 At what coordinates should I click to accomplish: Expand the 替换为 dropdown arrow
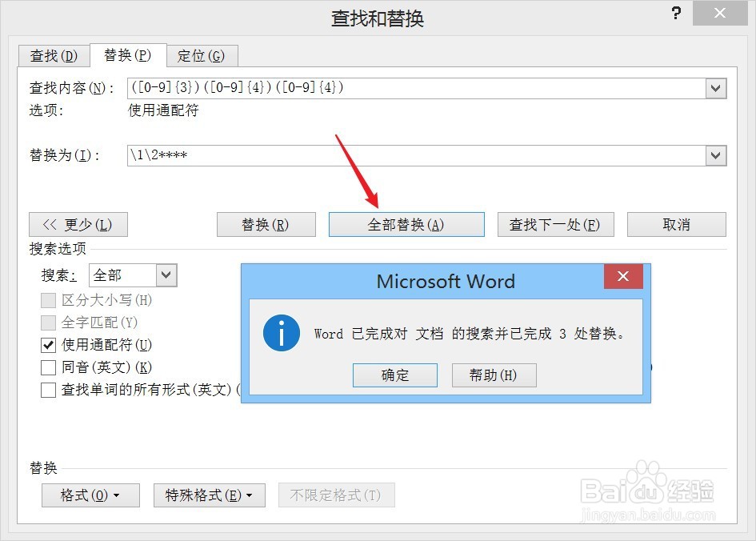pos(716,155)
